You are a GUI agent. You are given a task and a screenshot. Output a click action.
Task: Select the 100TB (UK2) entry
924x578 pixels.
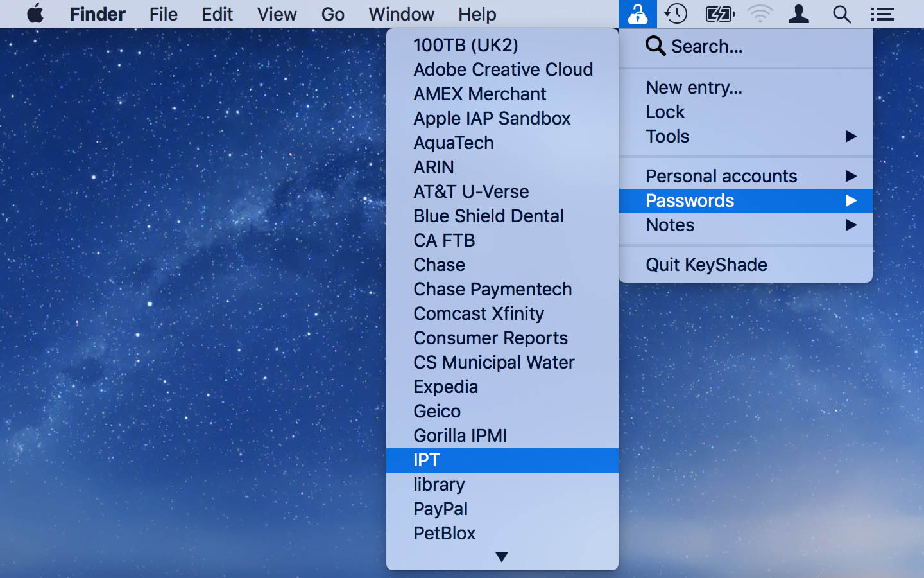[502, 45]
